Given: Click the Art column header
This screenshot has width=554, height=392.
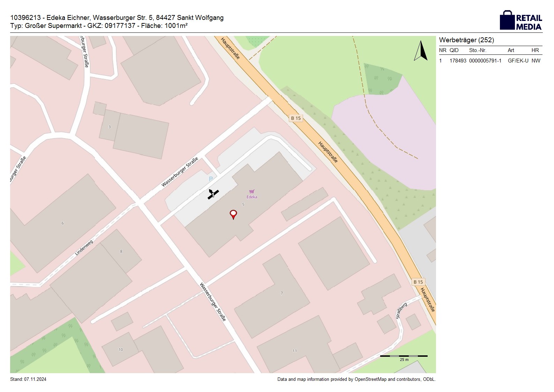Looking at the screenshot, I should tap(511, 50).
